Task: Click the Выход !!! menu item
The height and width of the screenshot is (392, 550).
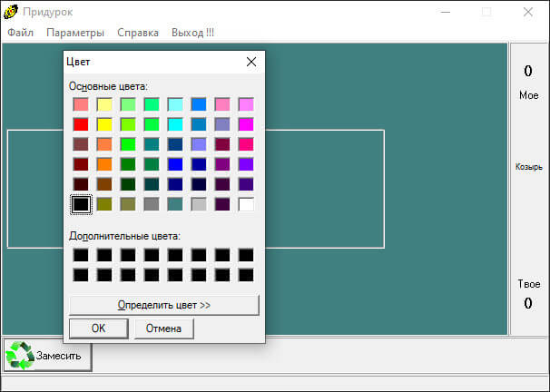Action: 192,33
